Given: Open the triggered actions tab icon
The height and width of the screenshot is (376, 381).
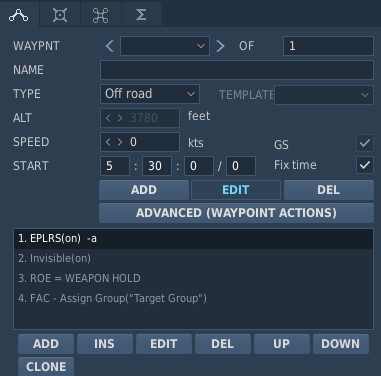Looking at the screenshot, I should [60, 15].
